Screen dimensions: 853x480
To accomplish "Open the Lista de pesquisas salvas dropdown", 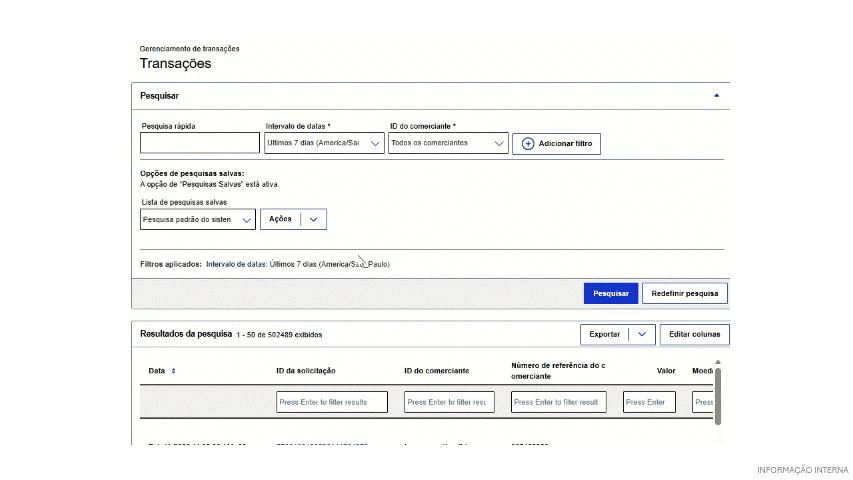I will pyautogui.click(x=197, y=219).
